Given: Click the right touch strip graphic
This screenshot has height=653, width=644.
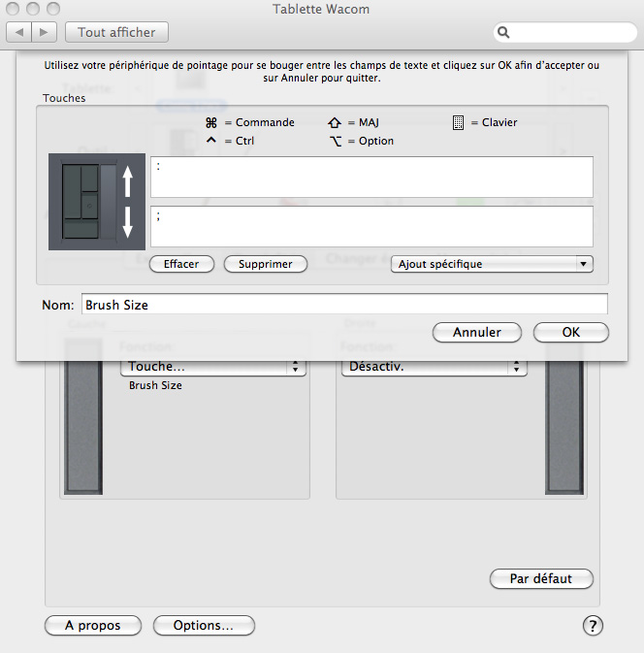Looking at the screenshot, I should point(564,416).
